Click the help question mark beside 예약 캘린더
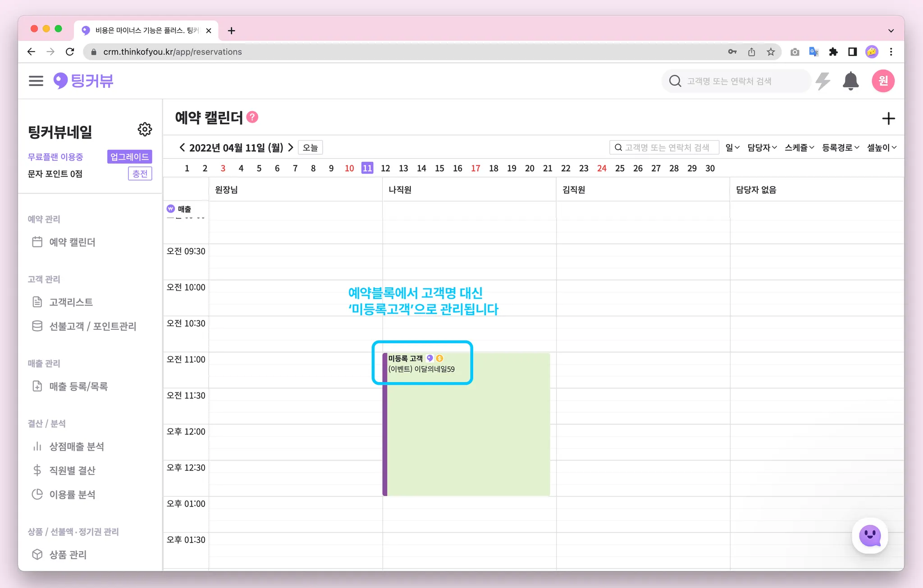Image resolution: width=923 pixels, height=588 pixels. (253, 117)
